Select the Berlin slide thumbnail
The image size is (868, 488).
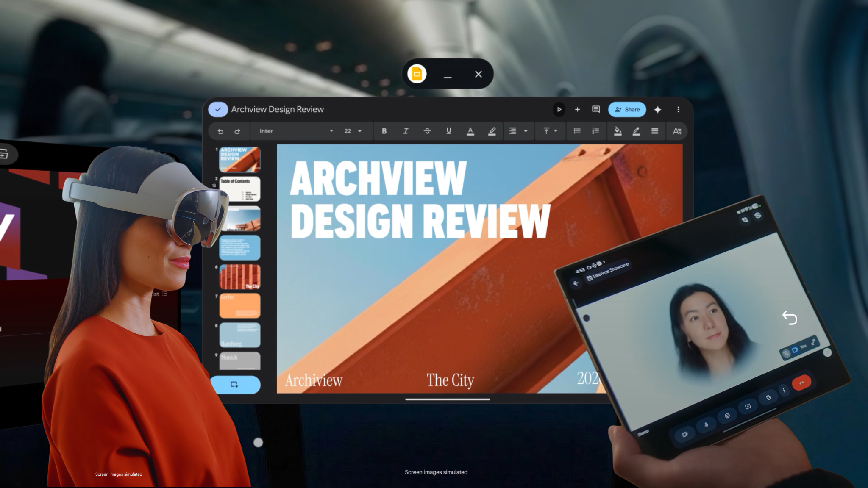pos(239,305)
